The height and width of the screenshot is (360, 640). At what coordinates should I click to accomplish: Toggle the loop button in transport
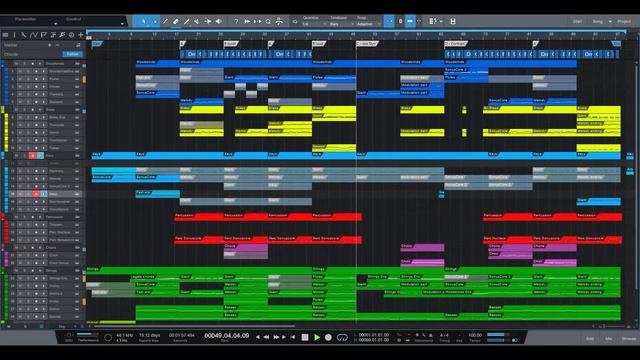[342, 338]
